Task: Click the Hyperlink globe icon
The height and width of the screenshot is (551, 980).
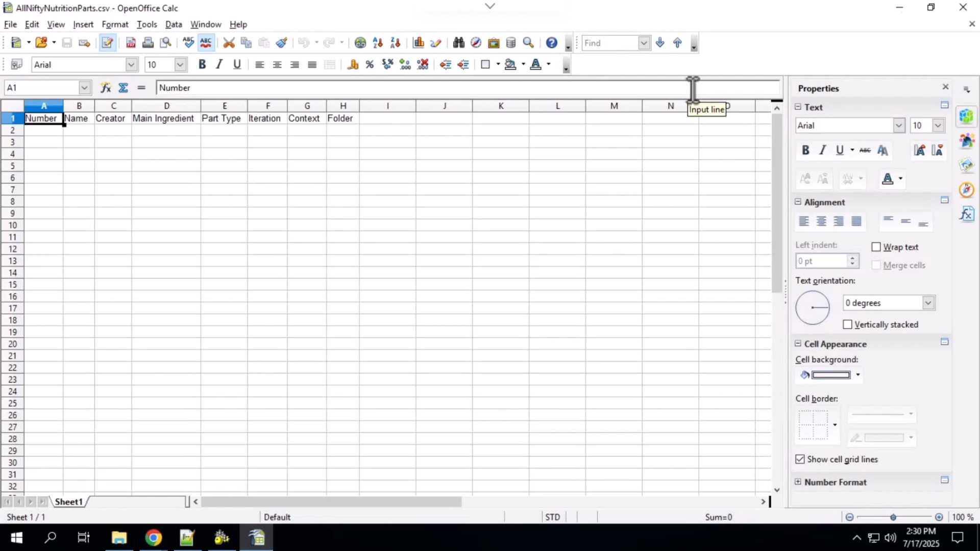Action: (x=360, y=43)
